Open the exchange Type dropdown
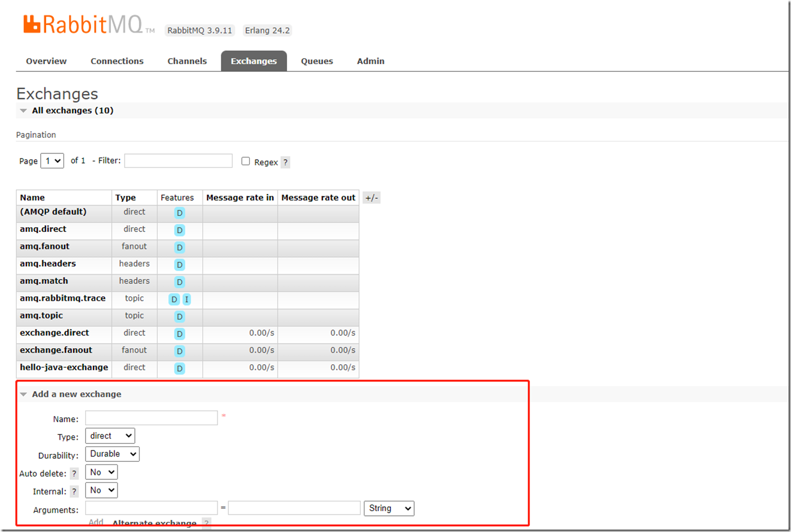This screenshot has height=532, width=791. click(x=110, y=436)
